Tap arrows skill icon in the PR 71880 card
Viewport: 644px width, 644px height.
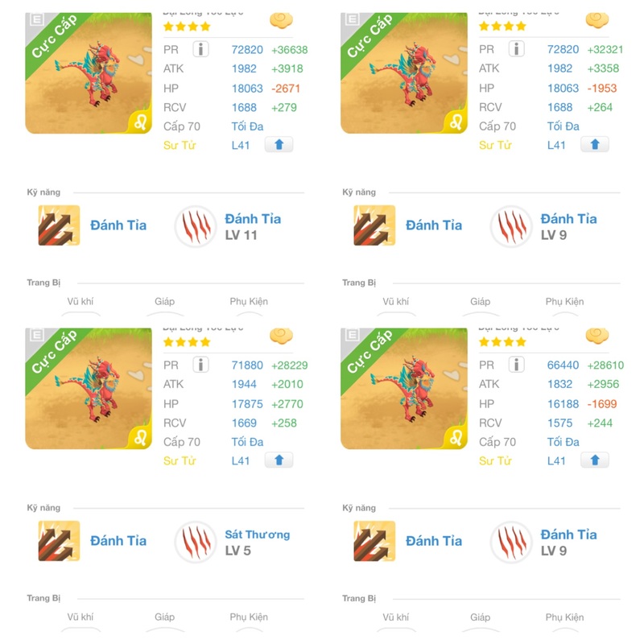pyautogui.click(x=59, y=541)
